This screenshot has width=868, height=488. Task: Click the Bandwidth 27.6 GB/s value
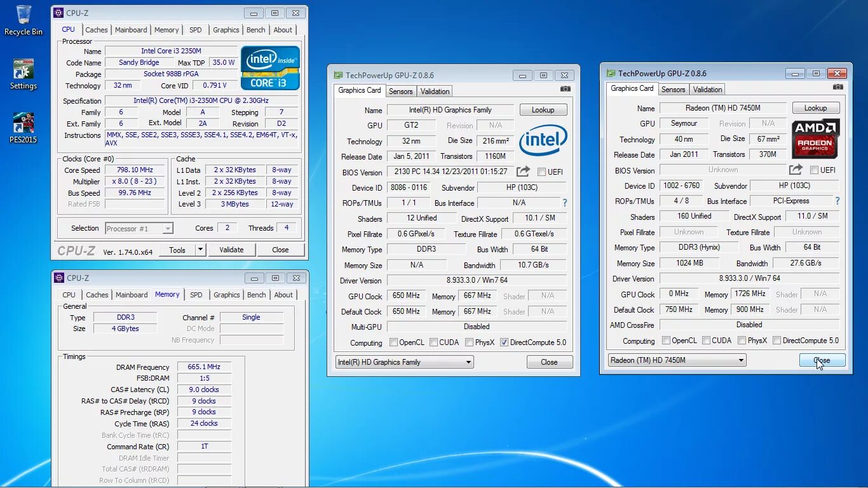point(806,263)
